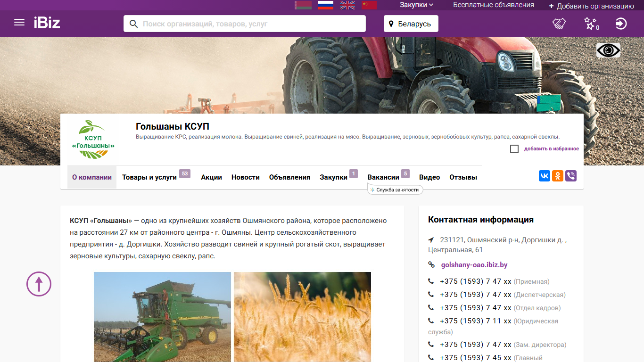
Task: Click the Контактная информация heading
Action: pyautogui.click(x=481, y=220)
